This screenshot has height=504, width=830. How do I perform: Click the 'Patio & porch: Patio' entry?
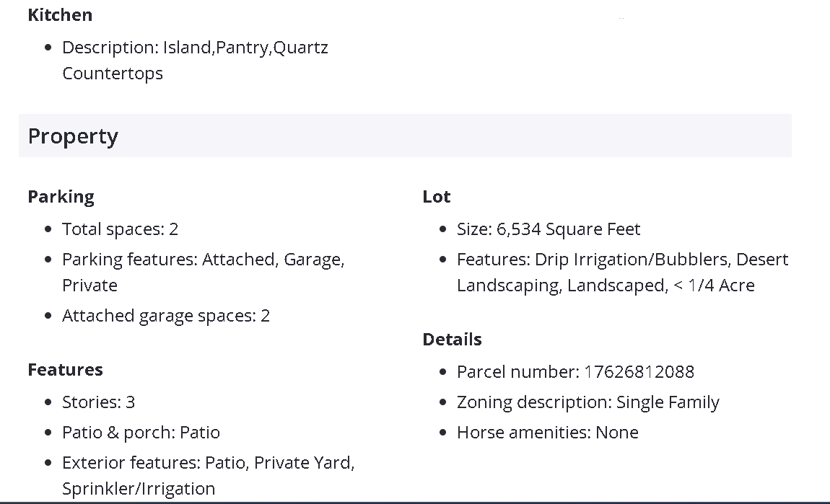click(141, 433)
